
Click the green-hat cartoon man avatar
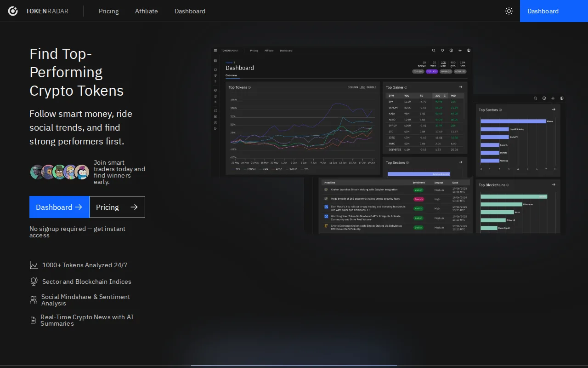(x=60, y=172)
